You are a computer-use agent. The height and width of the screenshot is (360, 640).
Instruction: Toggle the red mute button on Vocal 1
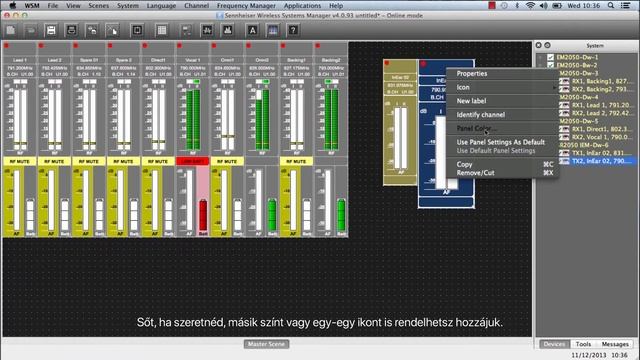pyautogui.click(x=193, y=161)
